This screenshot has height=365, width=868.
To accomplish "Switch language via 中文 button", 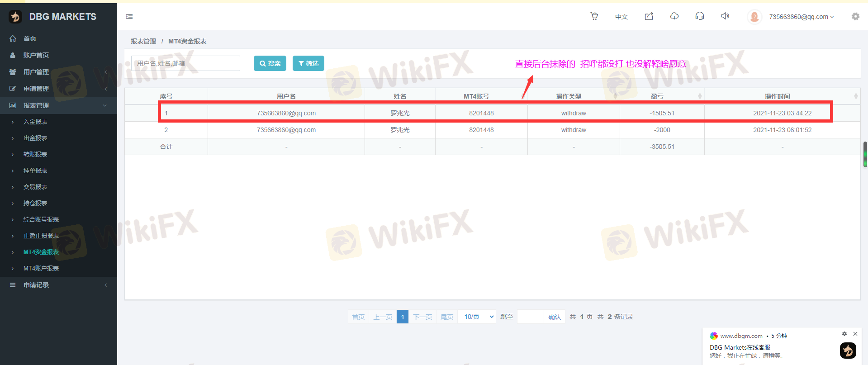I will (x=621, y=17).
